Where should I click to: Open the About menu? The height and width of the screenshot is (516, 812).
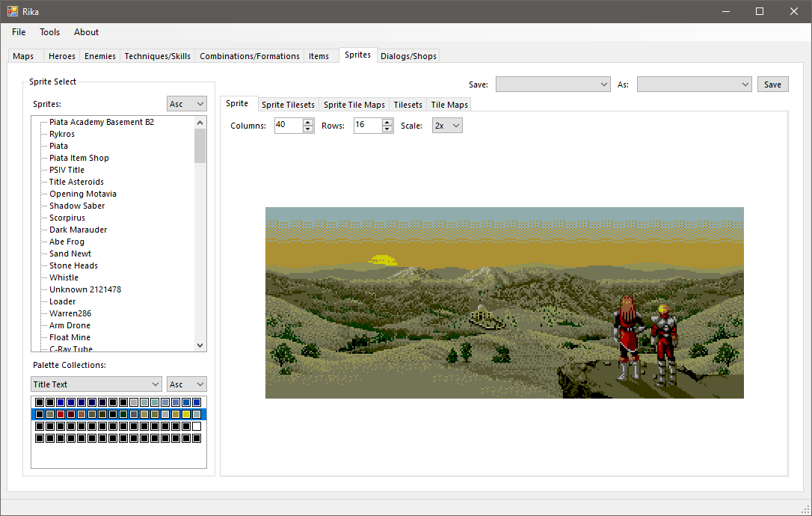pos(86,32)
